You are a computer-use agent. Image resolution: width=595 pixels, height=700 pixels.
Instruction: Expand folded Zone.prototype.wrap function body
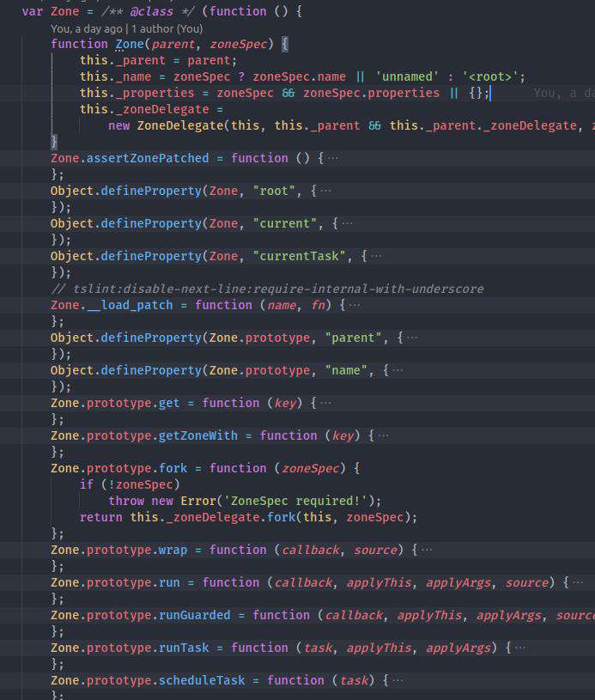tap(427, 550)
